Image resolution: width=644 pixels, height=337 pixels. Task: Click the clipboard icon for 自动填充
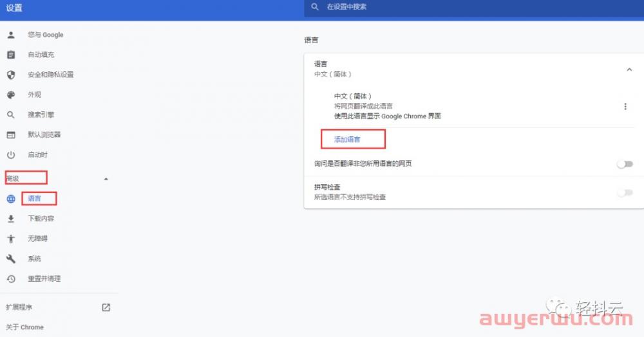(11, 55)
